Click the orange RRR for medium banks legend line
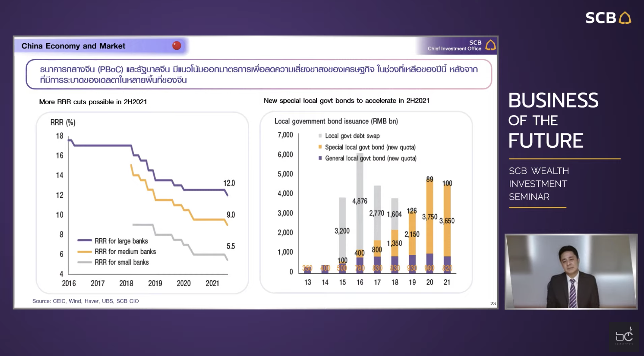This screenshot has width=644, height=356. (x=84, y=251)
